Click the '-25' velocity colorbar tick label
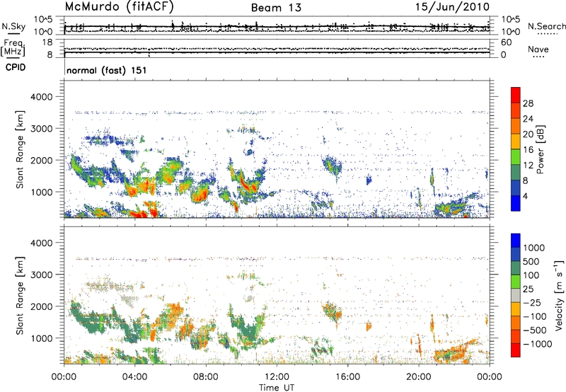The width and height of the screenshot is (566, 392). point(532,302)
